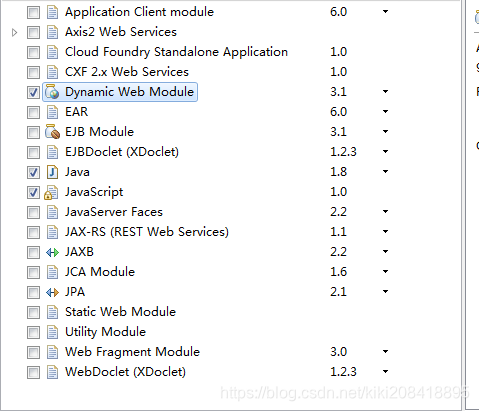Check the JPA facet checkbox
The width and height of the screenshot is (479, 411).
(33, 292)
